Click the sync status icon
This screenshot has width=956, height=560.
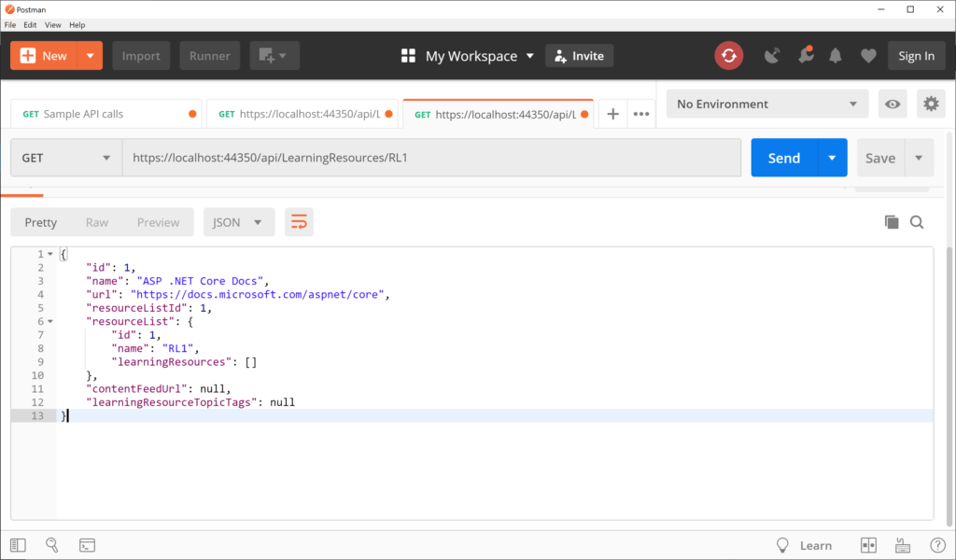[x=728, y=55]
